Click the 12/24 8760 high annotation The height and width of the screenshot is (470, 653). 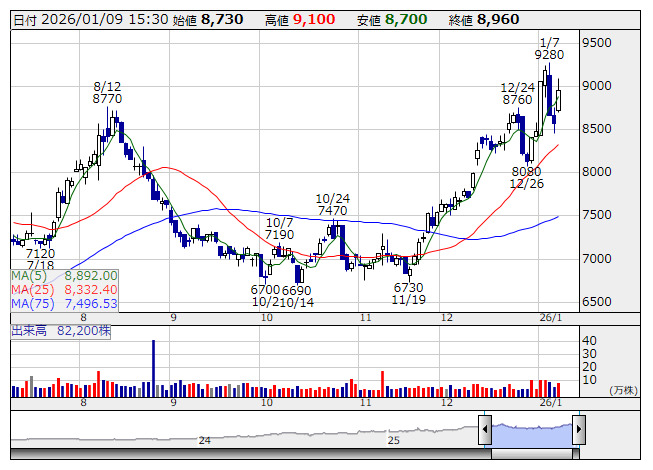coord(517,94)
